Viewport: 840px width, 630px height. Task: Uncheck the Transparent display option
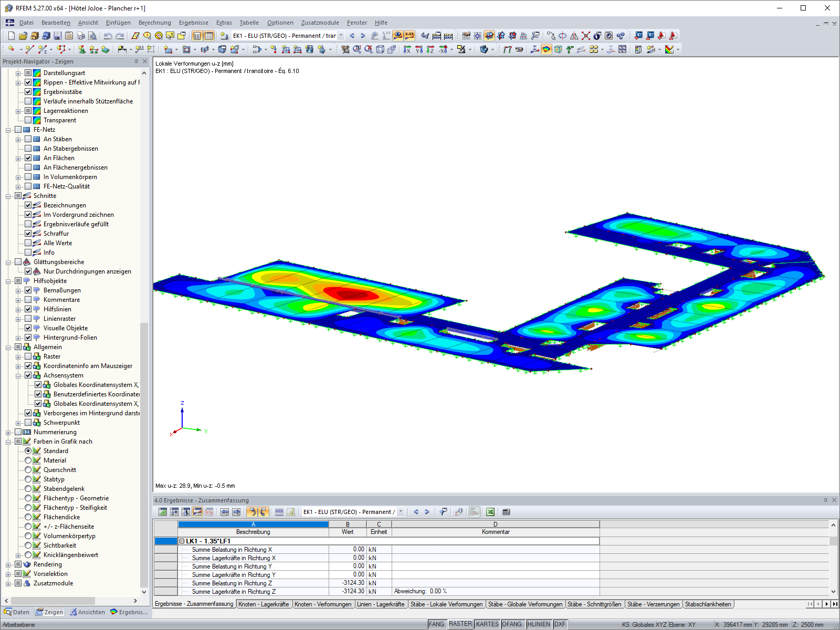(29, 120)
